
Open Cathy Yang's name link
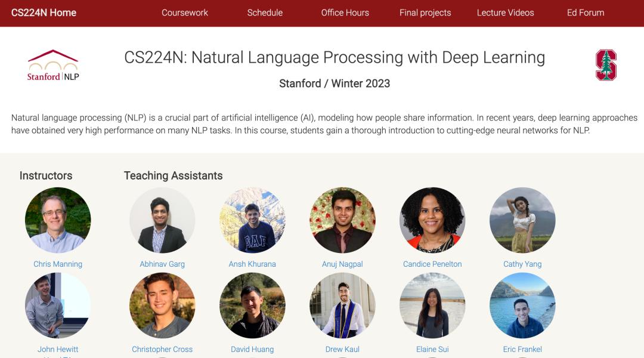[522, 264]
